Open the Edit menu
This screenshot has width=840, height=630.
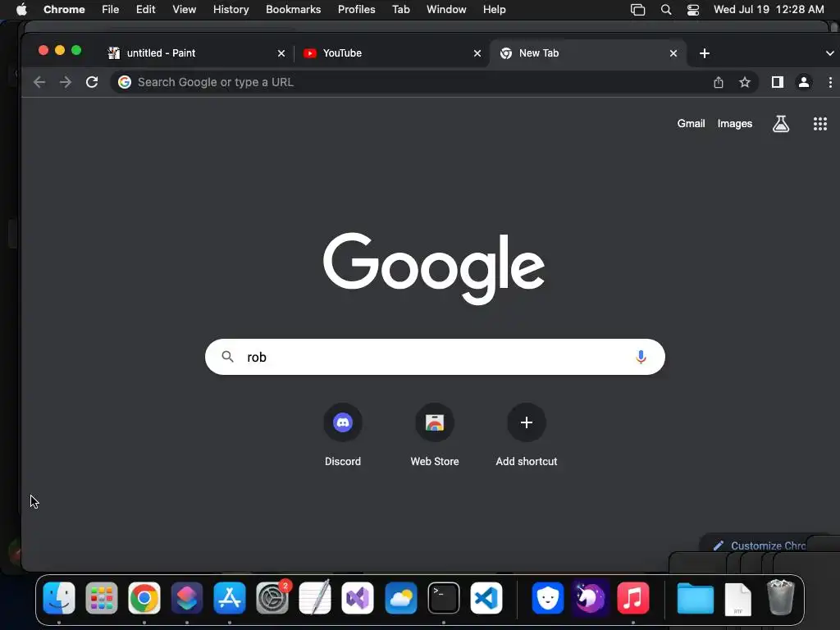[x=145, y=10]
